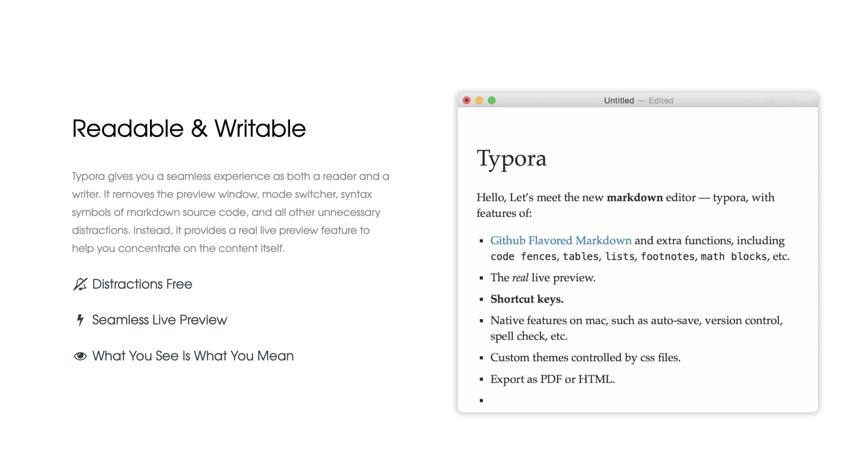The width and height of the screenshot is (868, 455).
Task: Click the Export as PDF or HTML item
Action: click(552, 379)
